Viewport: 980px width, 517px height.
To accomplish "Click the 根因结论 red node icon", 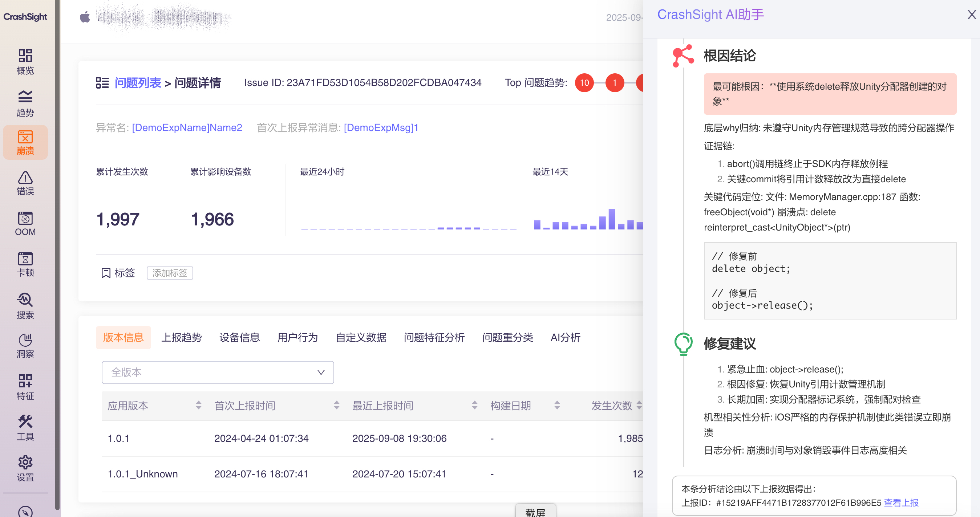I will 683,56.
